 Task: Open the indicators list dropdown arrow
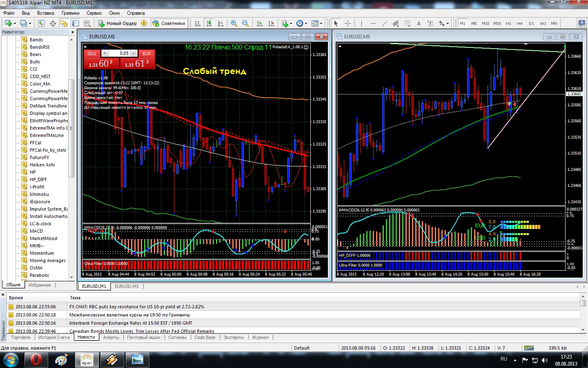click(291, 23)
